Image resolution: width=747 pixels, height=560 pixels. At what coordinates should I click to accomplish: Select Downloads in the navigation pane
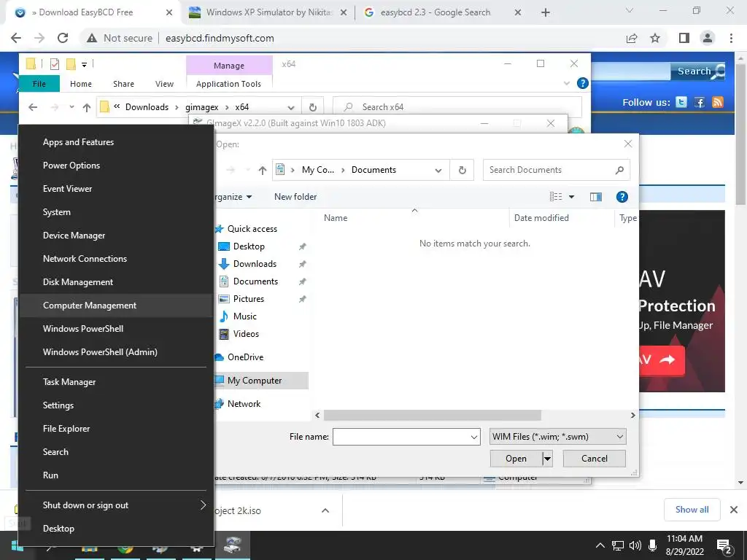255,264
